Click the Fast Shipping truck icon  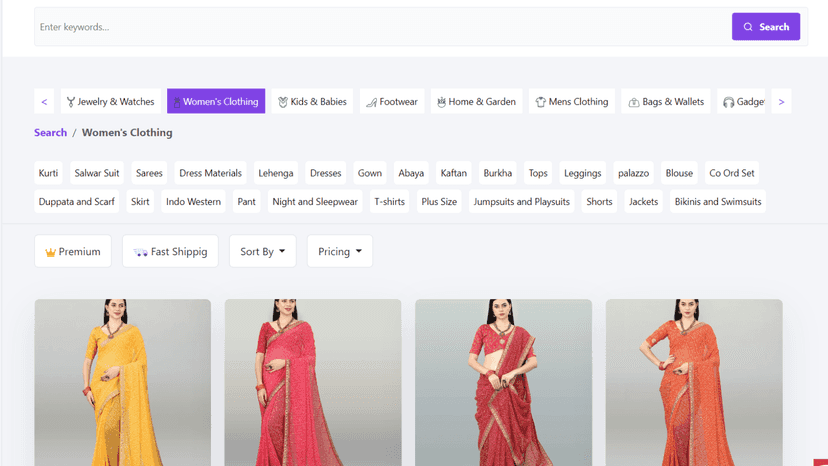pos(140,253)
